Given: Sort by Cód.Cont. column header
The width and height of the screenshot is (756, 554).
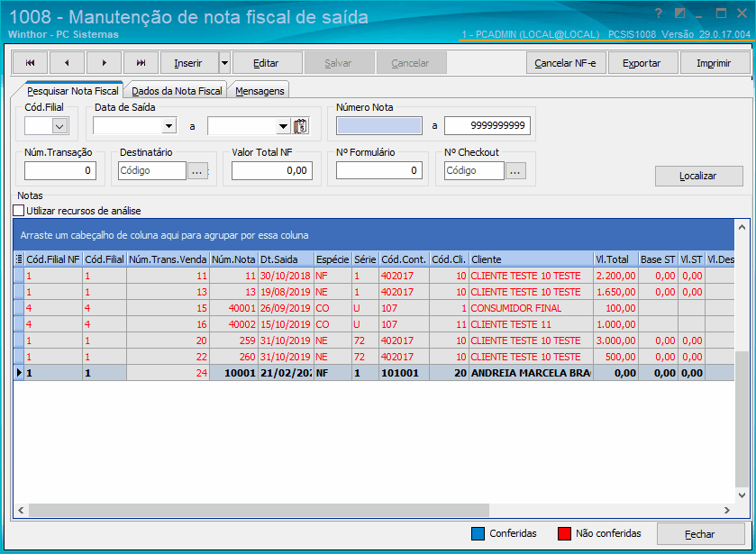Looking at the screenshot, I should click(404, 259).
